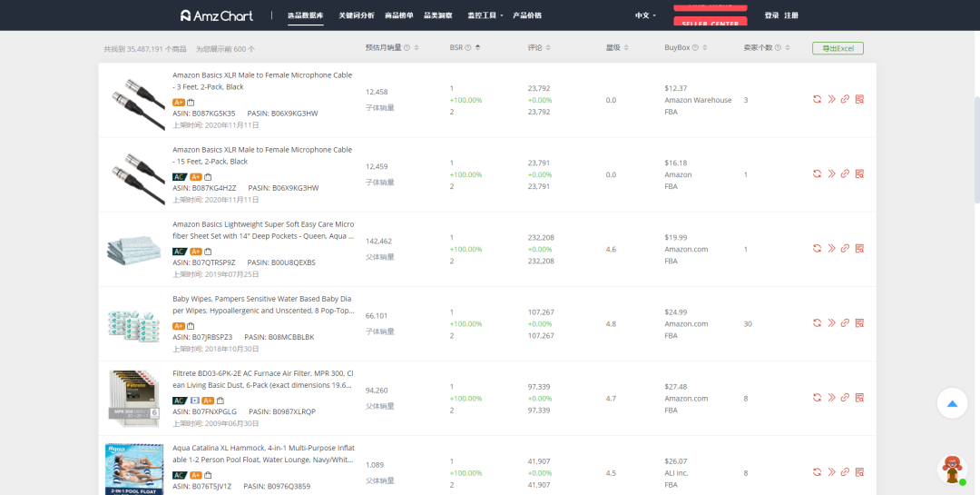Refresh the Microfiber Sheet Set row
The width and height of the screenshot is (980, 495).
pyautogui.click(x=817, y=248)
